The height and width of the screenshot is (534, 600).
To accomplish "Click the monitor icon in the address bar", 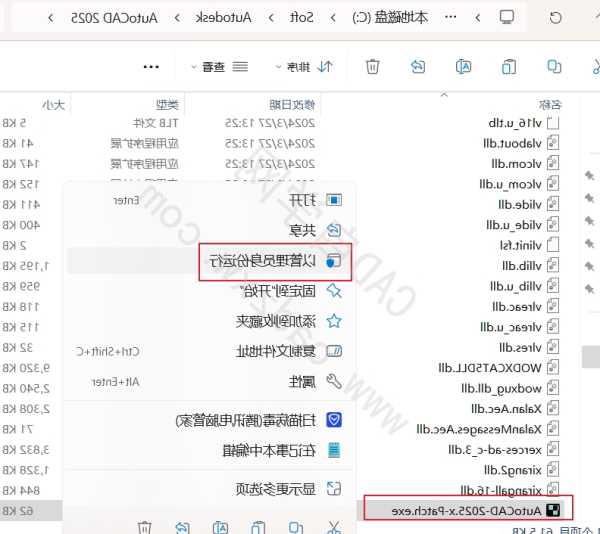I will (x=507, y=17).
